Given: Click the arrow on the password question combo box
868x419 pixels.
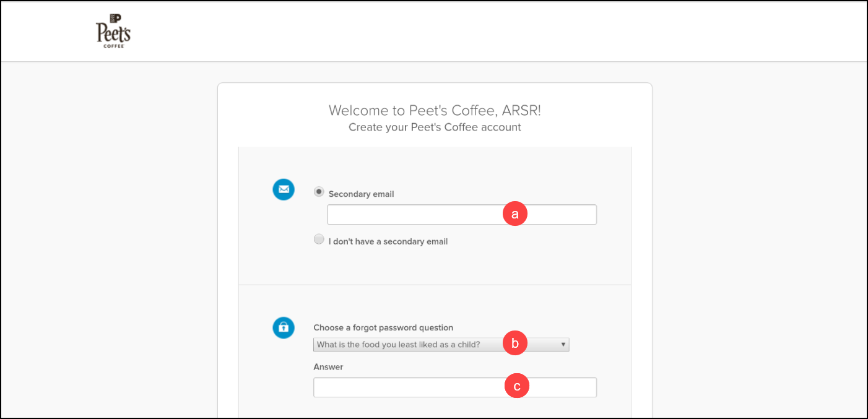Looking at the screenshot, I should 563,345.
